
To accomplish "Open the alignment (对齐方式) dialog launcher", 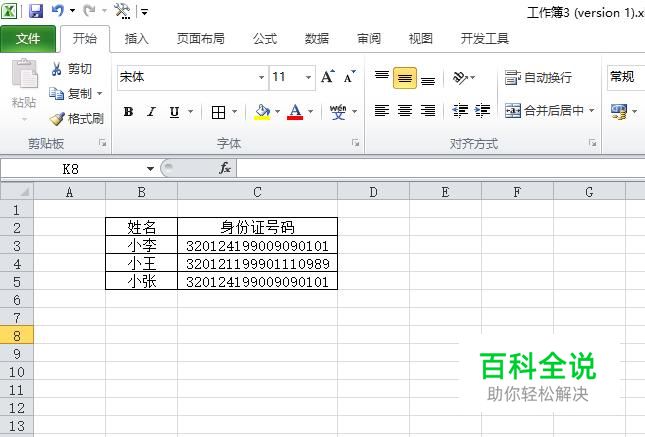I will pos(593,143).
